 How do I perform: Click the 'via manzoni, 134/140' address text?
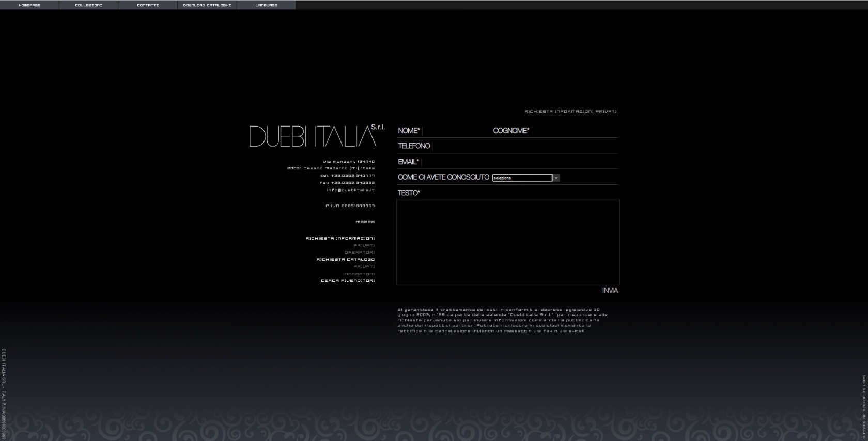click(x=349, y=162)
